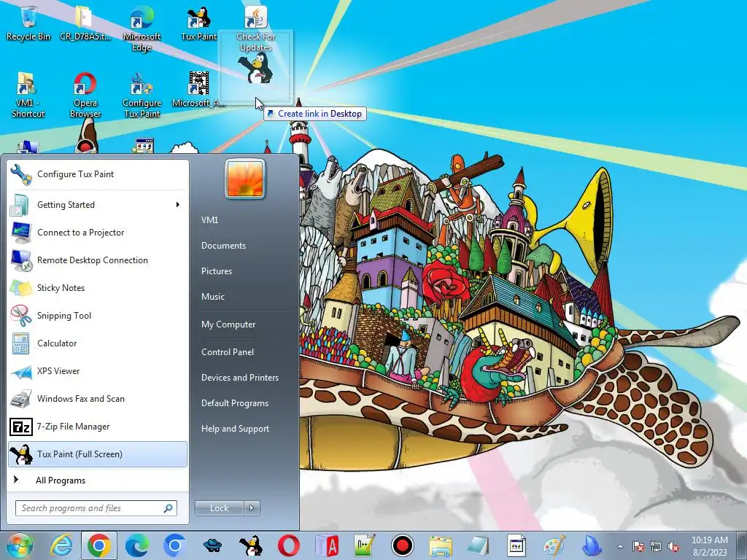The width and height of the screenshot is (747, 560).
Task: Show hidden tray icons arrow
Action: pyautogui.click(x=620, y=547)
